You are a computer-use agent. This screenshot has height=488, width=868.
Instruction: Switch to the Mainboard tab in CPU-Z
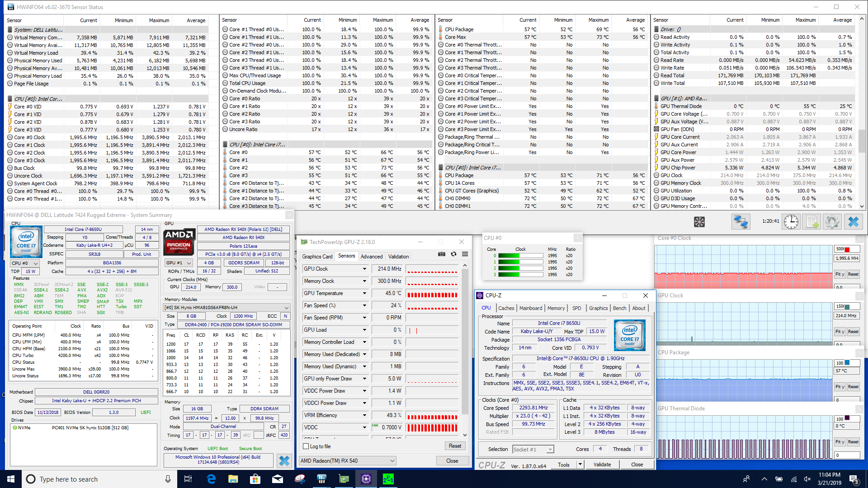(x=530, y=308)
